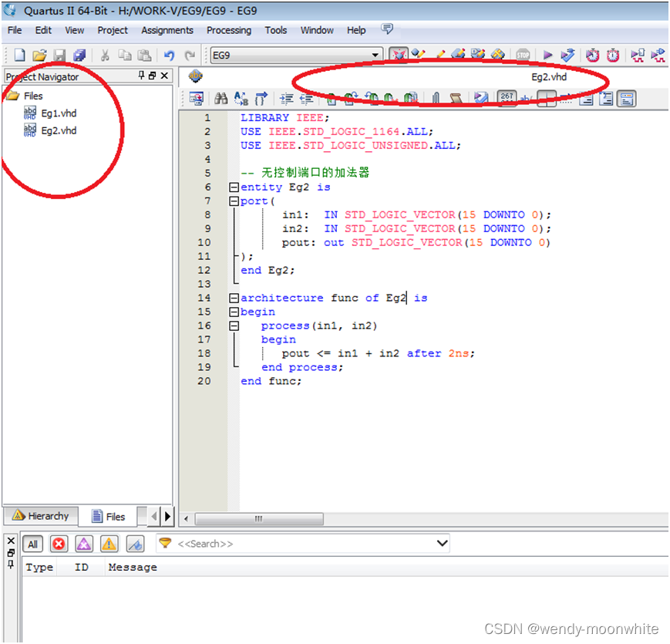Launch the second timing clock icon
Viewport: 670px width, 644px height.
613,55
